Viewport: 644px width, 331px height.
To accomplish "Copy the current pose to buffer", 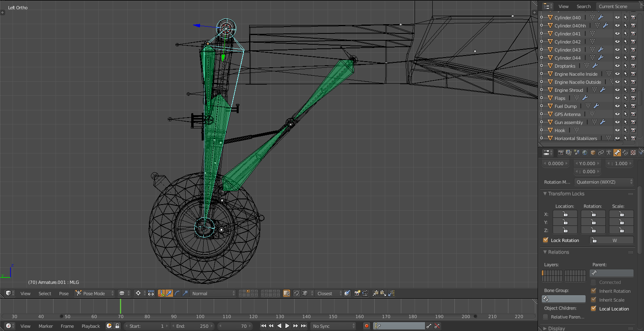I will [375, 293].
